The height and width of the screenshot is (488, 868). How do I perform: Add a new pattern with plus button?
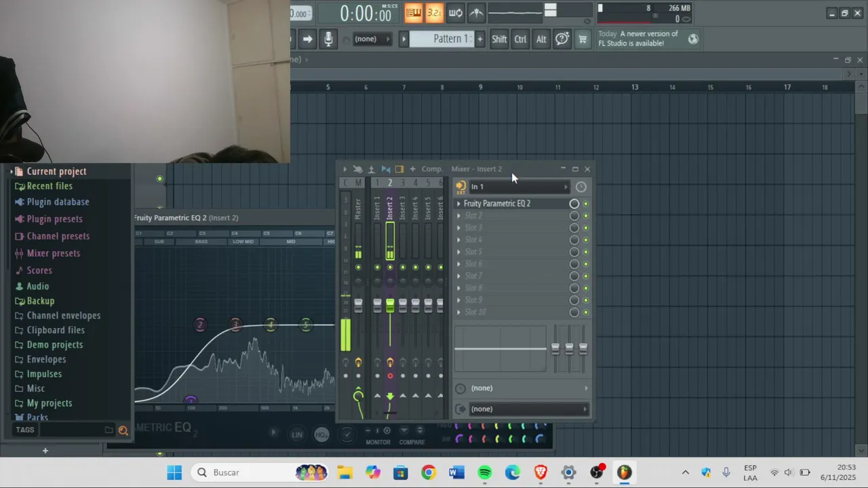coord(479,39)
